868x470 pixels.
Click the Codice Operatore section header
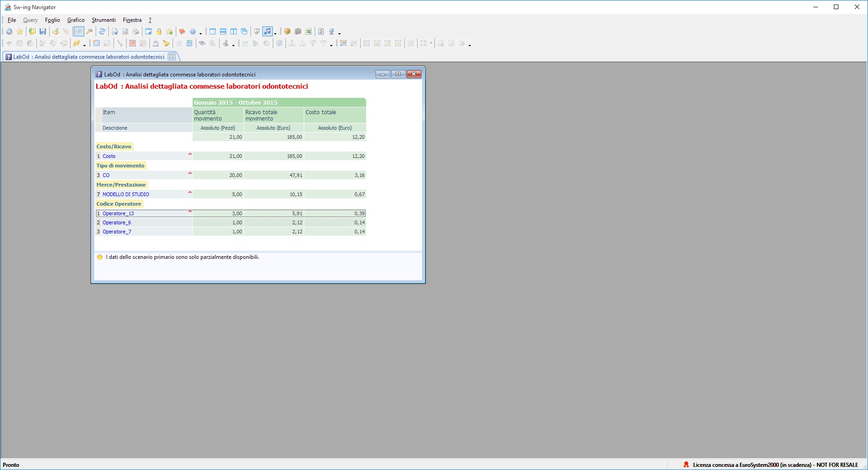pos(119,204)
